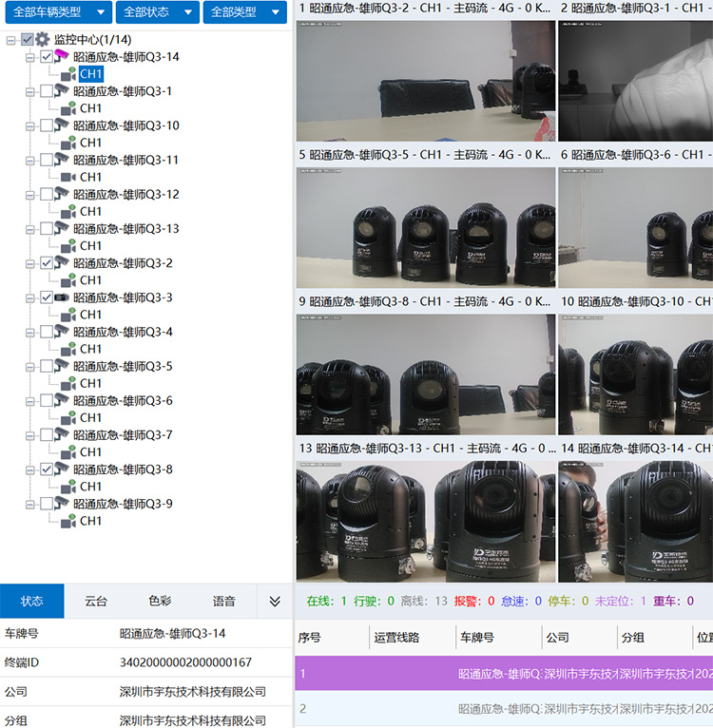The height and width of the screenshot is (728, 713).
Task: Select the purple highlighted row 1 in table
Action: [x=504, y=674]
